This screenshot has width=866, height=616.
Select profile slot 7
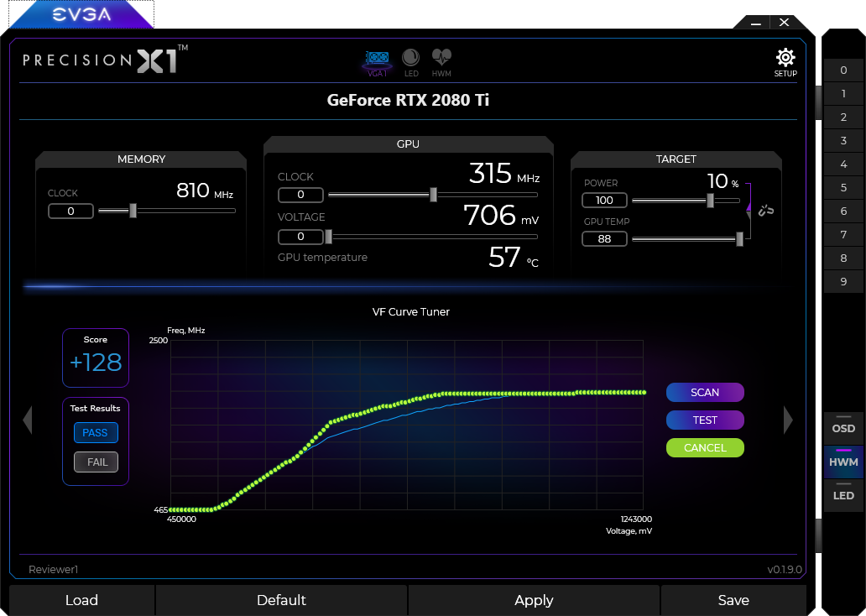(843, 234)
